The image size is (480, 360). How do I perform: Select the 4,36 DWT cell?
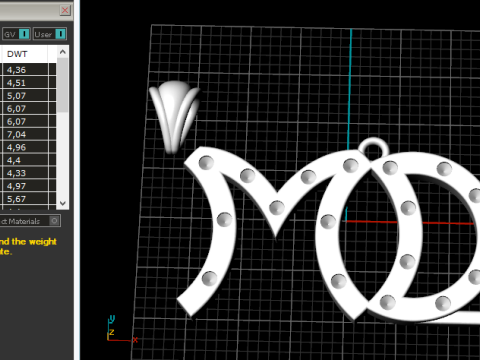point(25,70)
